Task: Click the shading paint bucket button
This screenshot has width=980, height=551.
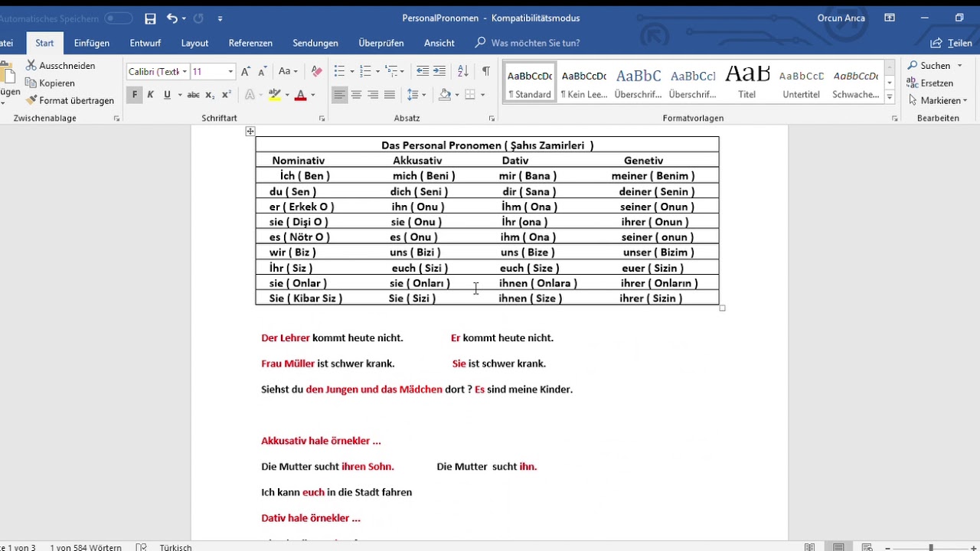Action: (x=445, y=95)
